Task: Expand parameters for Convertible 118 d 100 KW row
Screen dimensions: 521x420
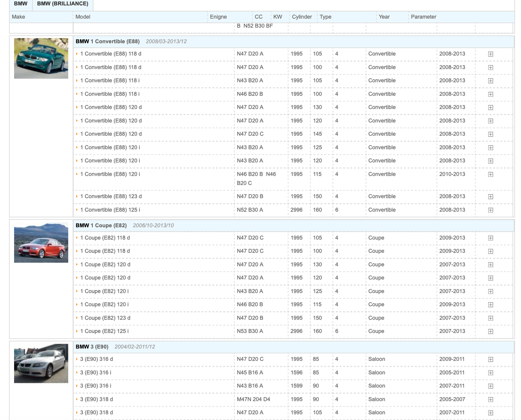Action: point(490,67)
